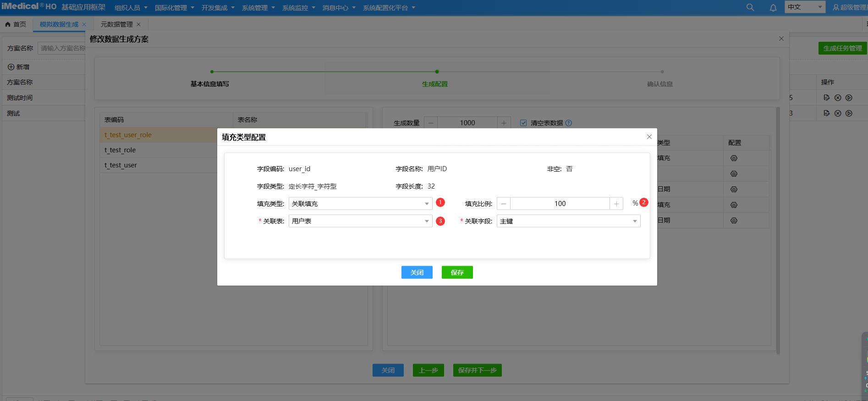Screen dimensions: 868x401
Task: Click the blue 关闭 button in dialog
Action: tap(417, 273)
